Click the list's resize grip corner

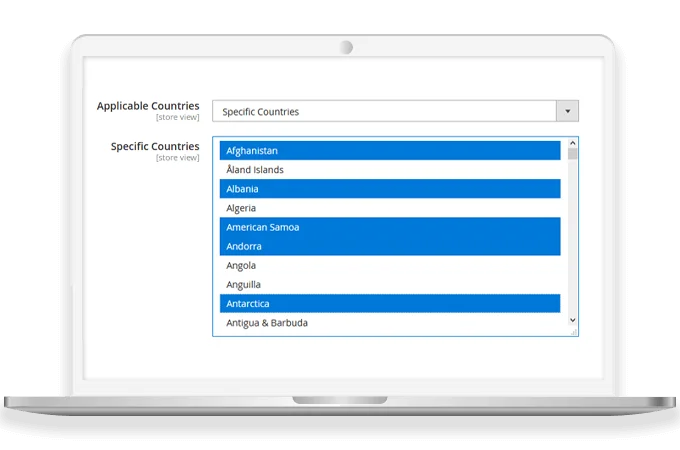pyautogui.click(x=573, y=331)
